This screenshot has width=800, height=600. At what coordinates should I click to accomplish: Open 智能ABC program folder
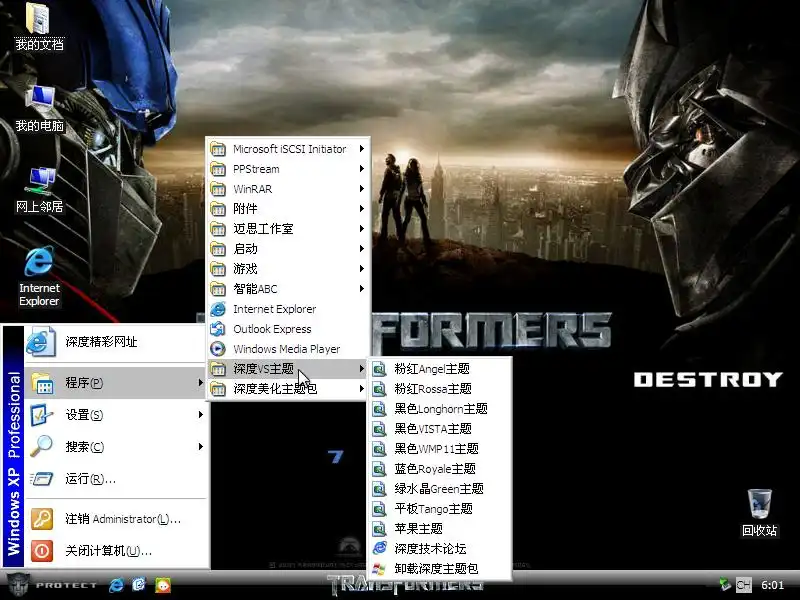coord(288,289)
